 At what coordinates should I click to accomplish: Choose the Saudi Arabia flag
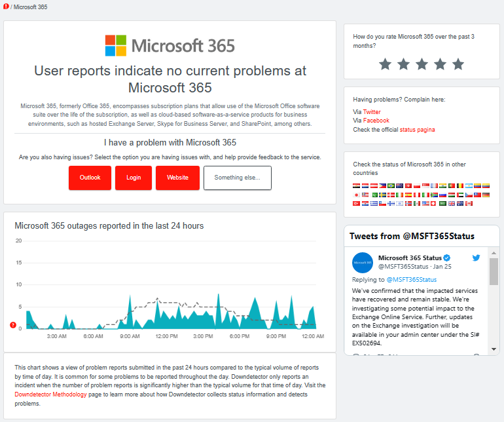point(443,203)
